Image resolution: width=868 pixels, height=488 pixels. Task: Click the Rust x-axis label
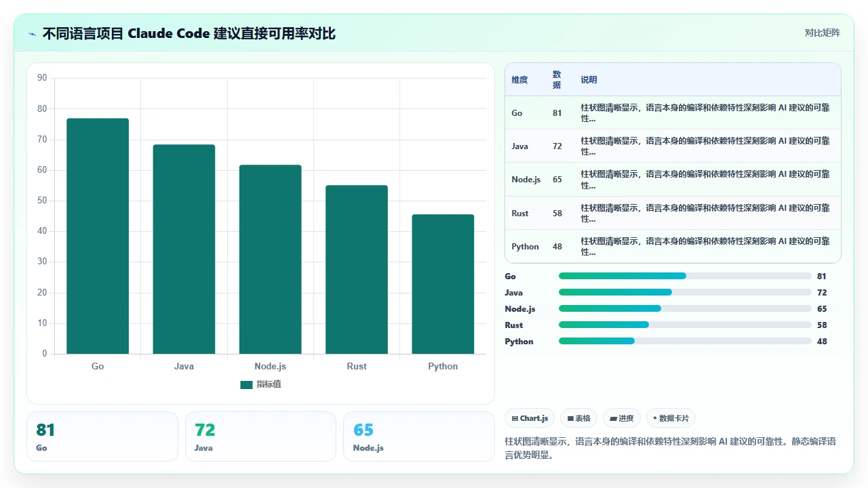click(x=357, y=366)
